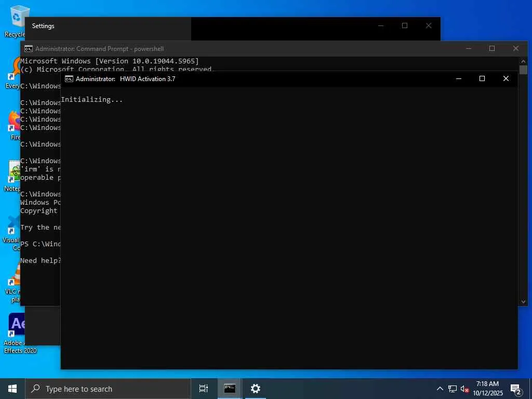Select the Visual Studio Code desktop shortcut
This screenshot has width=532, height=399.
[x=11, y=233]
